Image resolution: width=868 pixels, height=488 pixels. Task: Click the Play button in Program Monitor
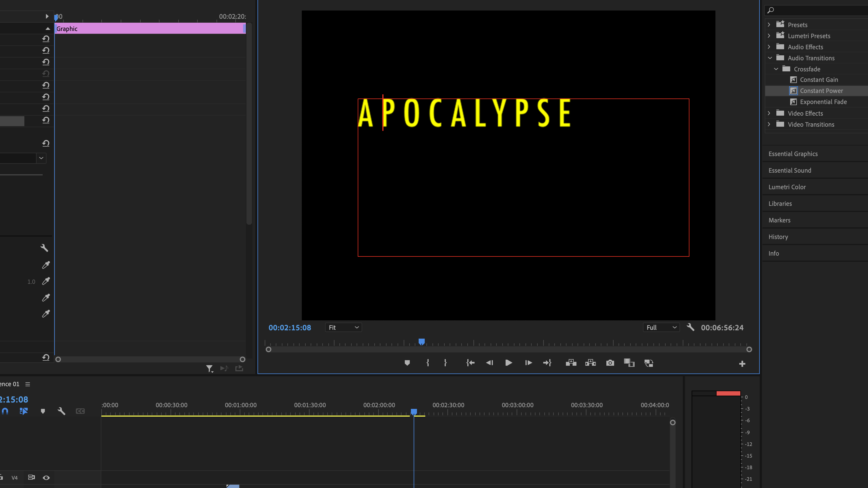(x=508, y=363)
